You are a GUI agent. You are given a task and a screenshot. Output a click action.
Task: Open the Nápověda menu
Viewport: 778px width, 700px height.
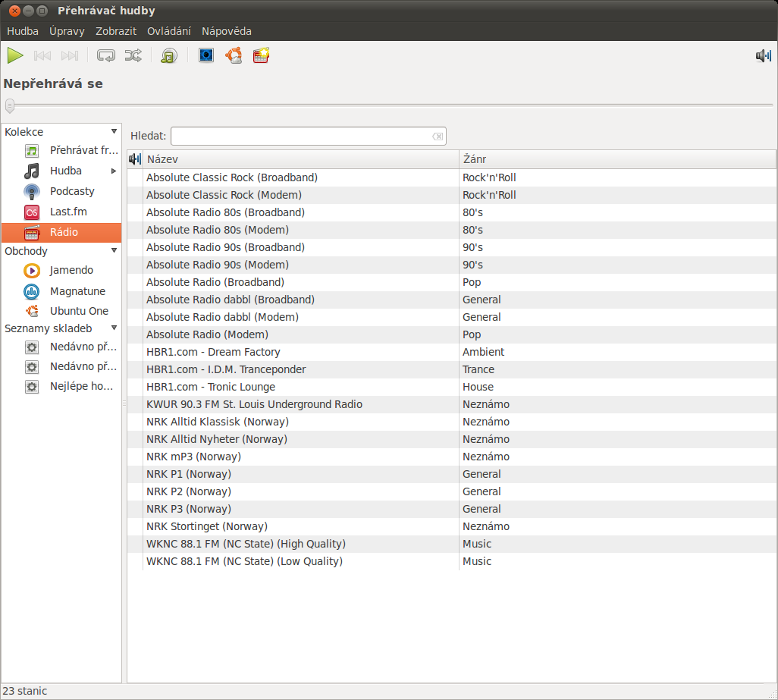click(x=226, y=31)
